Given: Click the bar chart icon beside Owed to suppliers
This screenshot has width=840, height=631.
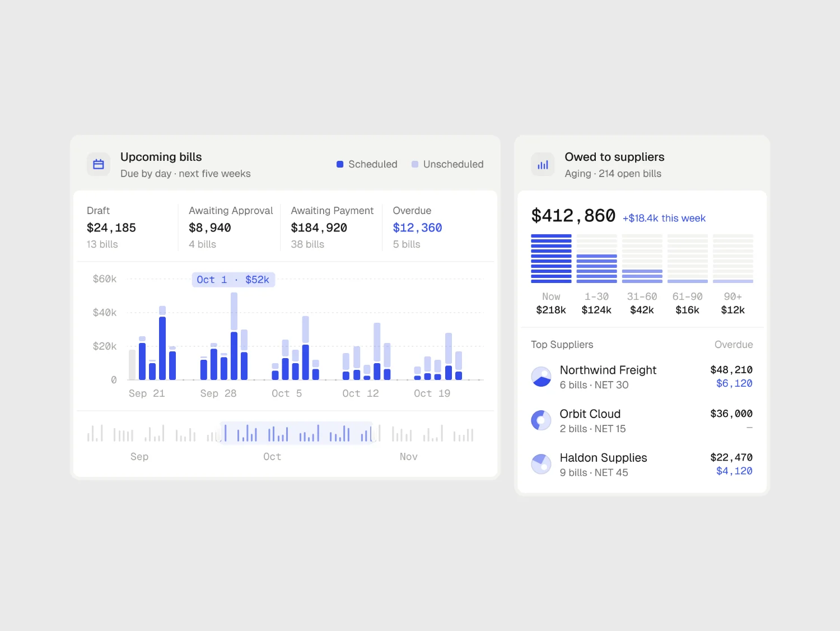Looking at the screenshot, I should 543,164.
